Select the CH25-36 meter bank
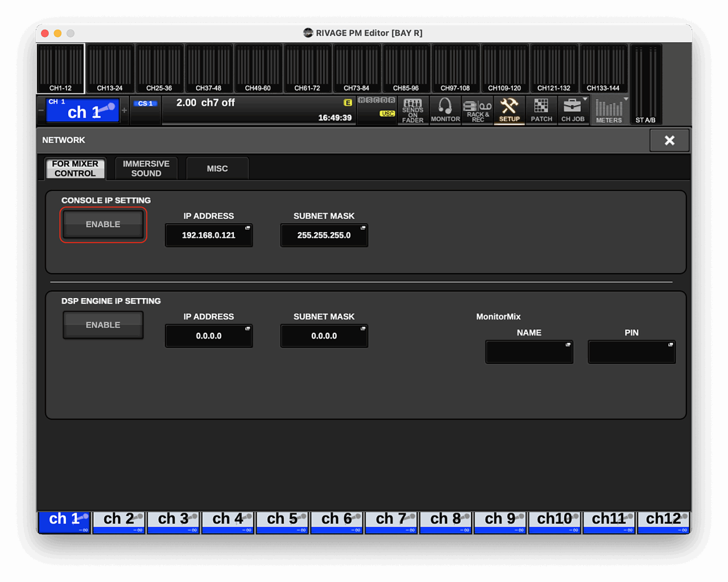Screen dimensions: 728x582 click(159, 68)
